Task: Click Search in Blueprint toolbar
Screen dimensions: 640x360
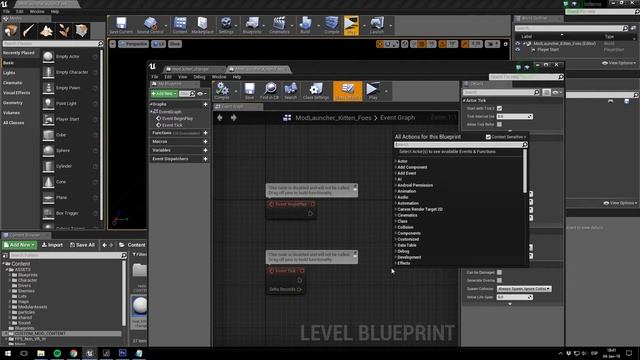Action: pos(291,91)
